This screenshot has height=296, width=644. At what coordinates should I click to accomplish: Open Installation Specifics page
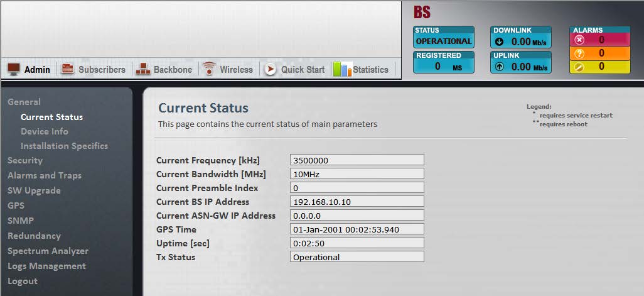[64, 146]
